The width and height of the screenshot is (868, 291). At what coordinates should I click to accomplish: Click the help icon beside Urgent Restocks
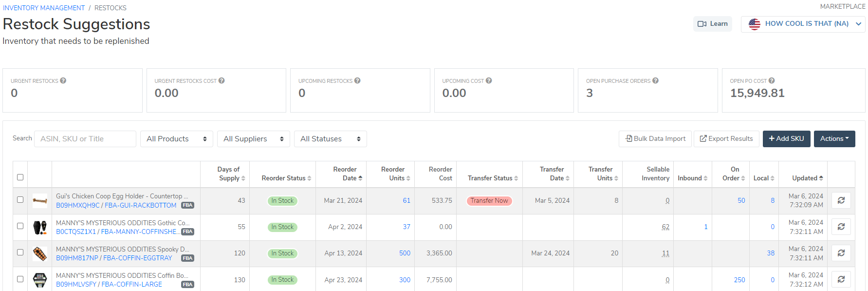coord(63,81)
